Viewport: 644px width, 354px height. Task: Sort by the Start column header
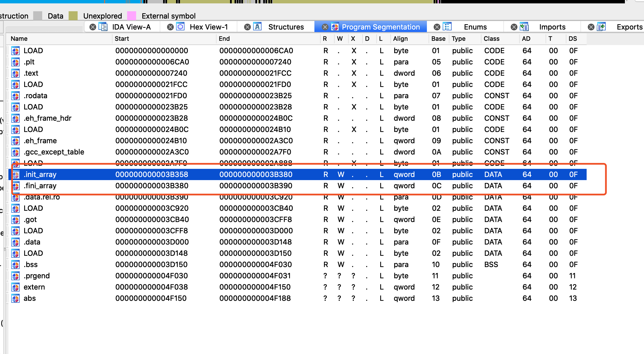pyautogui.click(x=122, y=39)
